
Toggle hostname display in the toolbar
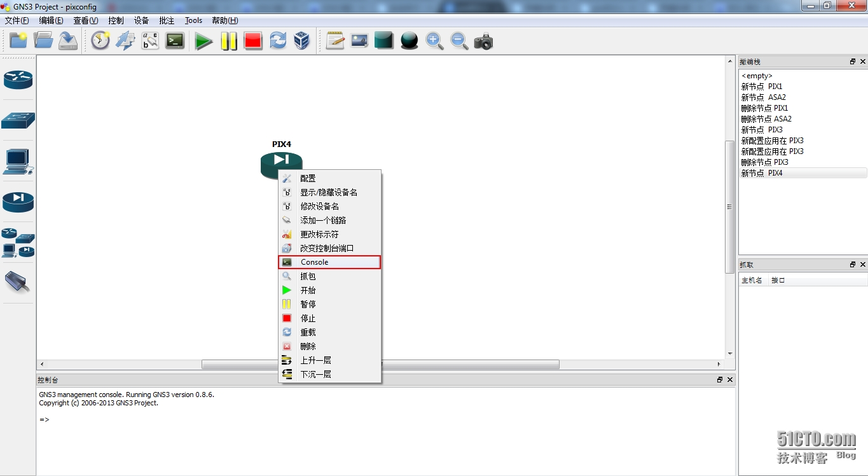(x=150, y=41)
